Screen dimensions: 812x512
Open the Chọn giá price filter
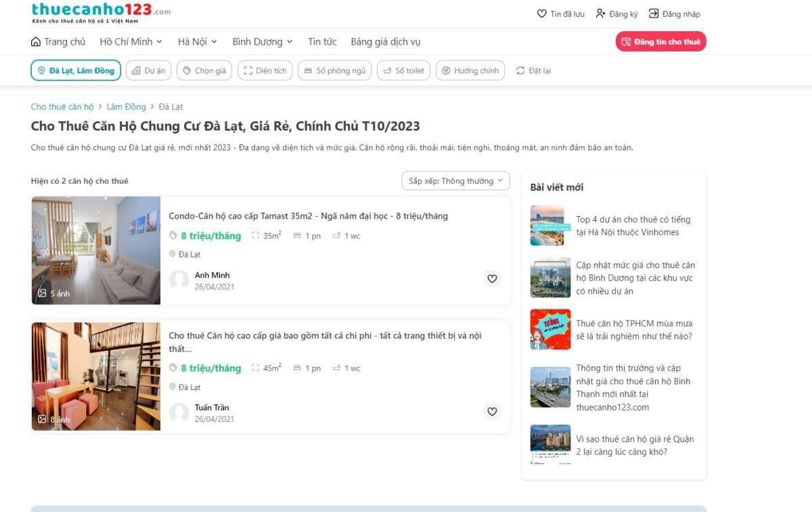[204, 70]
